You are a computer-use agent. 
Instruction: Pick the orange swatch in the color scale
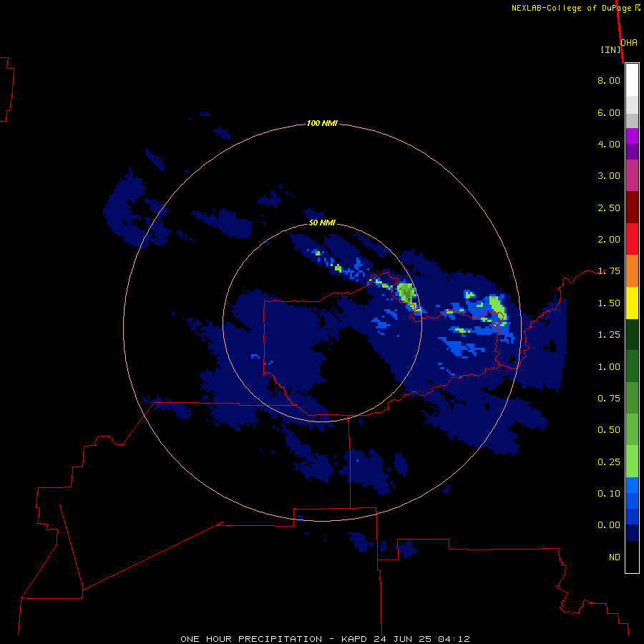pos(632,271)
